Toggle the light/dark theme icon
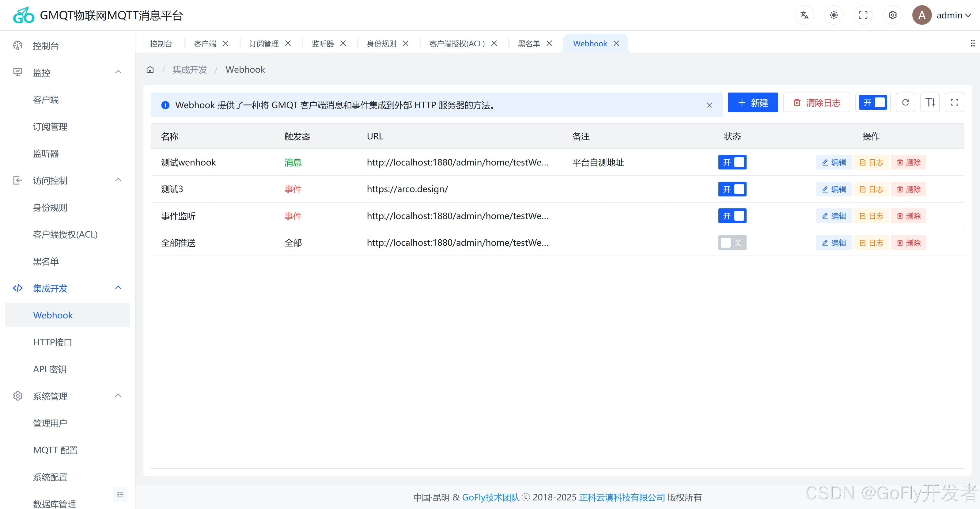The height and width of the screenshot is (509, 980). coord(833,15)
